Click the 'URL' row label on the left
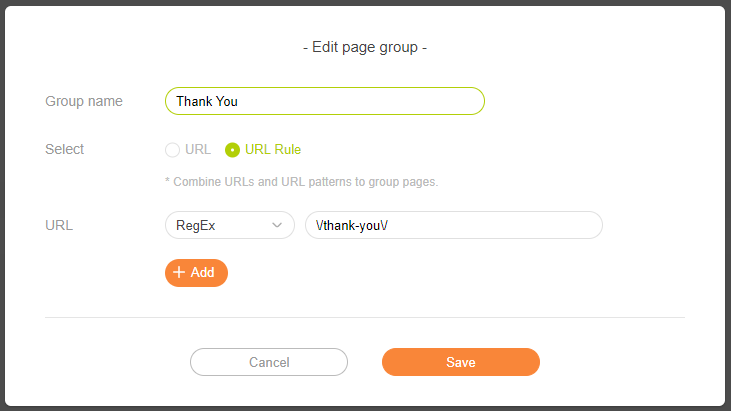 pyautogui.click(x=60, y=226)
